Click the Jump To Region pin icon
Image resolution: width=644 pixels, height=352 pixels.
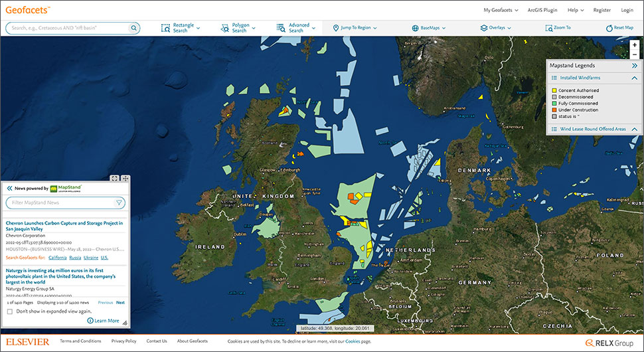335,28
